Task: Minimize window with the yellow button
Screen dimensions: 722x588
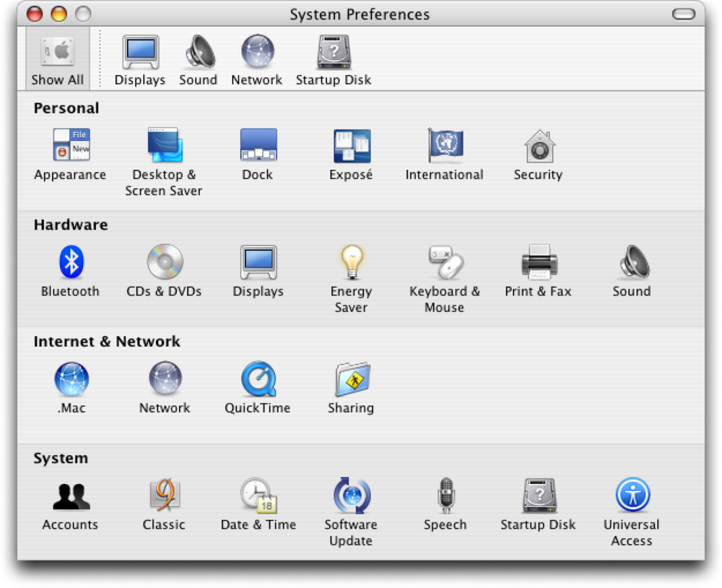Action: click(x=59, y=14)
